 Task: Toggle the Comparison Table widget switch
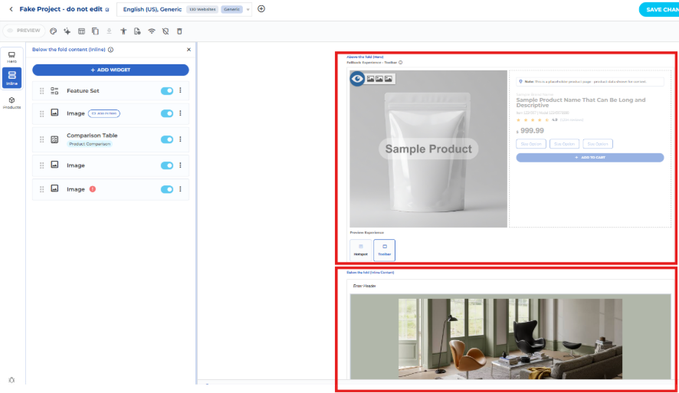coord(167,139)
